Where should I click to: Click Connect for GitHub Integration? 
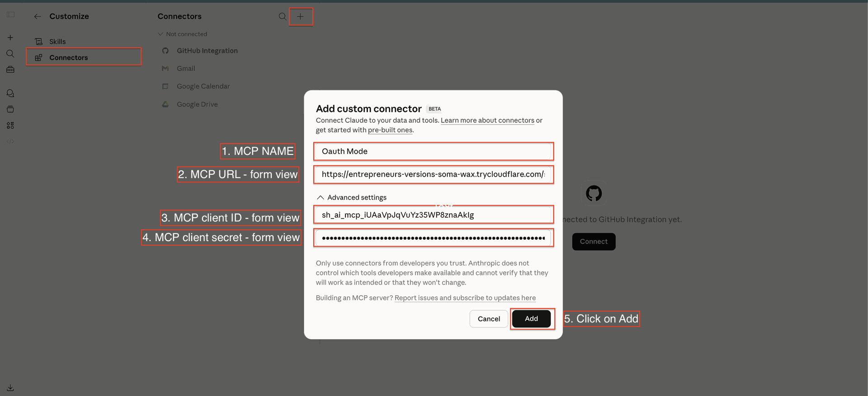point(594,242)
